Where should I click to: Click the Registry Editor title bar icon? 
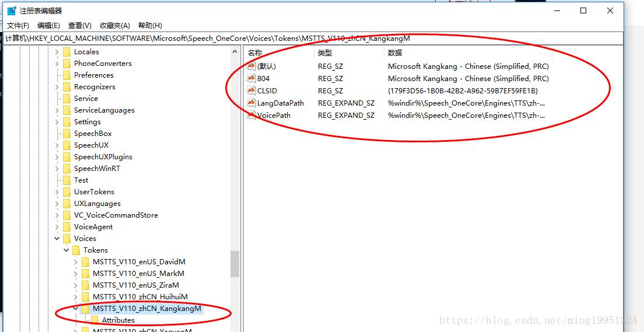tap(12, 11)
